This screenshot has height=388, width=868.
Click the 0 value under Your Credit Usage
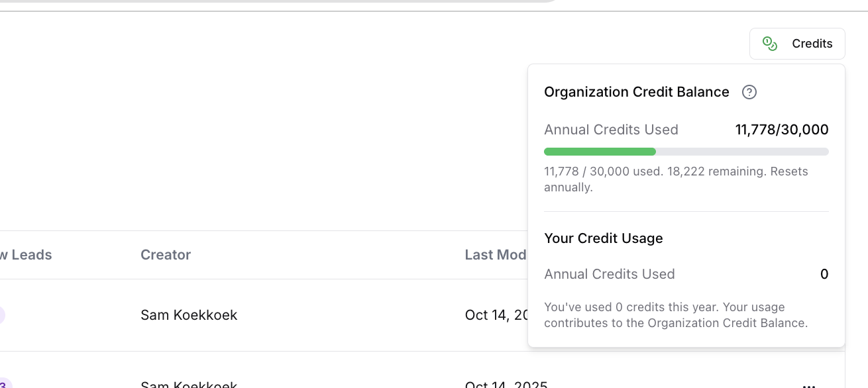tap(824, 274)
